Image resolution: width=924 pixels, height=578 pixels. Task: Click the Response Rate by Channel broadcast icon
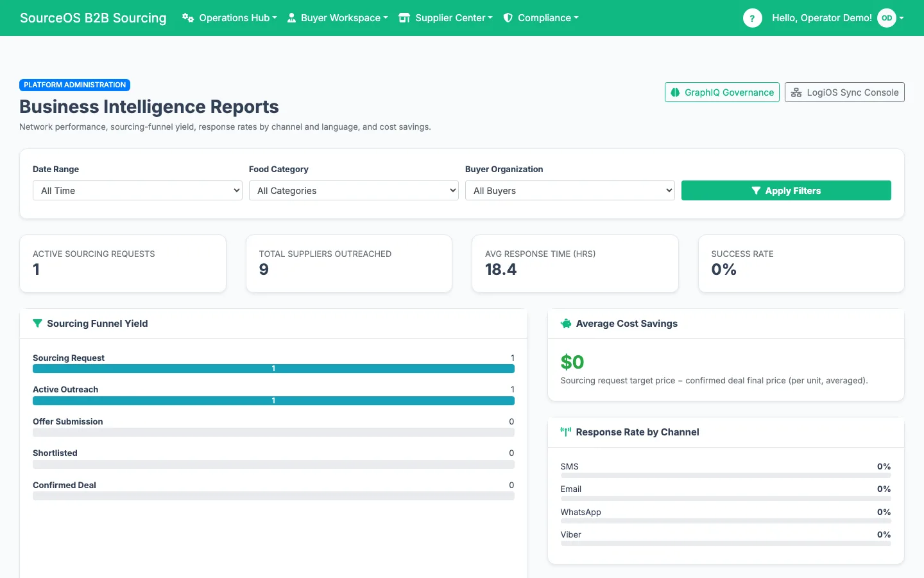coord(566,432)
